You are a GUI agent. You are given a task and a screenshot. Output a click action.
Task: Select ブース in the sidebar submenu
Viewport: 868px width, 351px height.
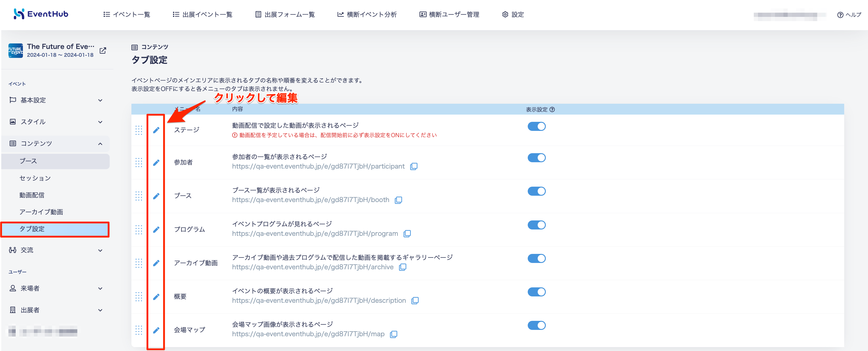click(55, 161)
